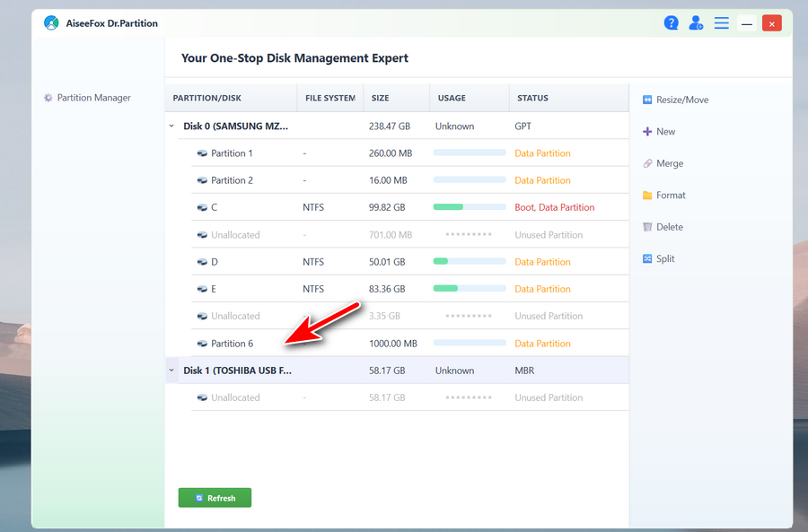Screen dimensions: 808x532
Task: Open the user account icon
Action: point(696,22)
